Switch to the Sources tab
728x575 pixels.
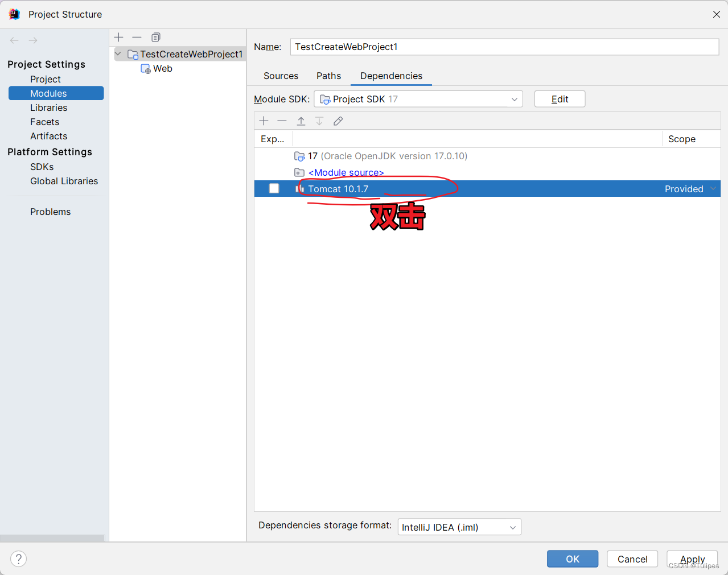pyautogui.click(x=281, y=76)
